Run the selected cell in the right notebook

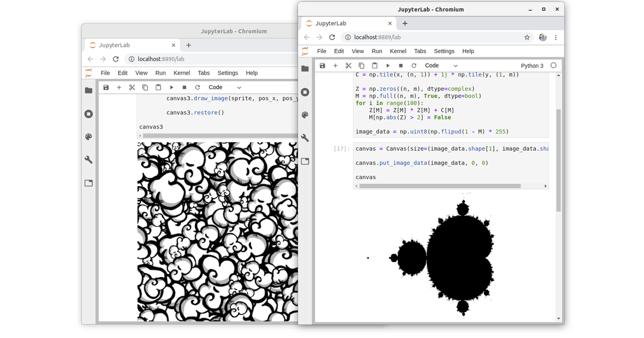388,65
